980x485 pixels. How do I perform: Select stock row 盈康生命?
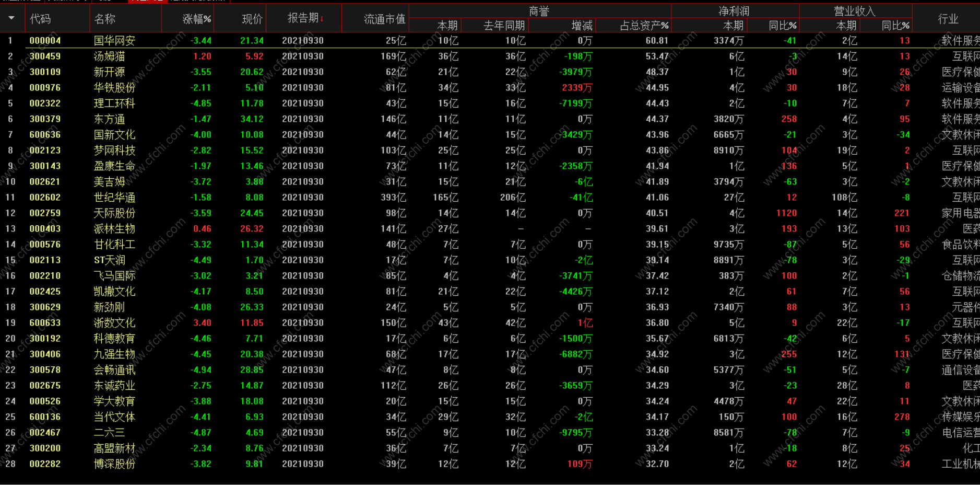pyautogui.click(x=490, y=166)
